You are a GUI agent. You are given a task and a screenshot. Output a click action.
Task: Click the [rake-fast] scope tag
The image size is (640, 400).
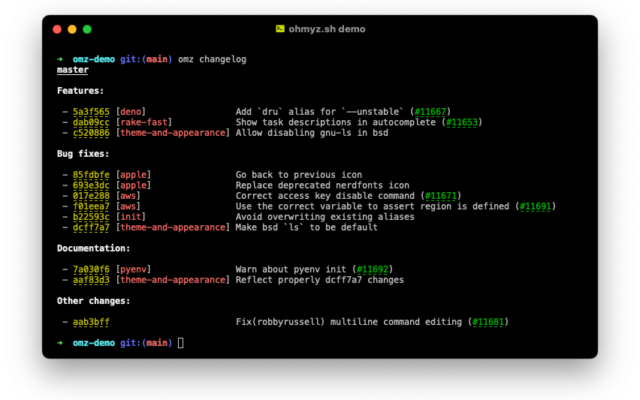tap(144, 122)
